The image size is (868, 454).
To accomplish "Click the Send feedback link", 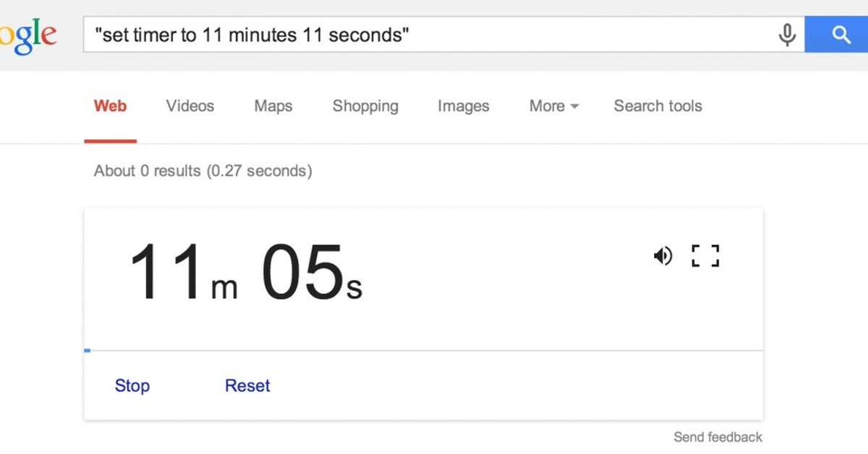I will click(718, 437).
